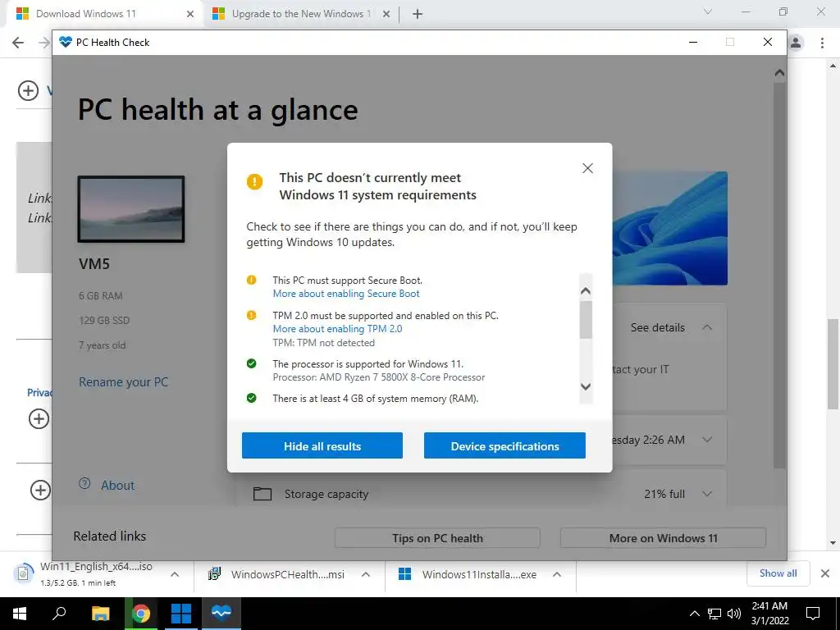Click Rename your PC link

(123, 382)
